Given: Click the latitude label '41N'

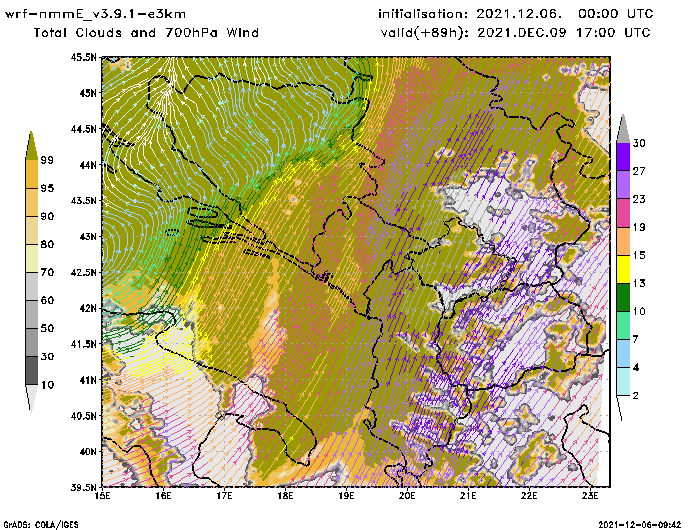Looking at the screenshot, I should pos(88,380).
